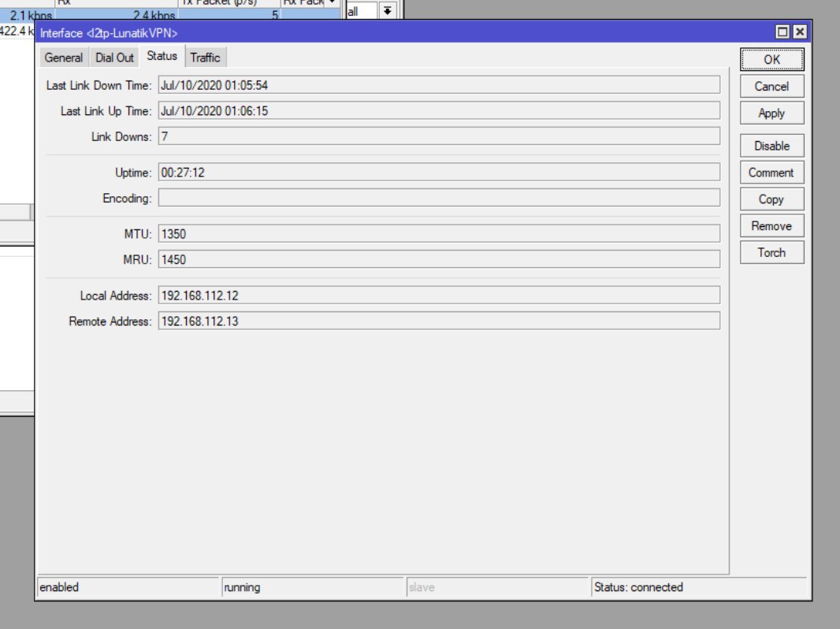
Task: Select Remote Address 192.168.112.13 field
Action: (439, 322)
